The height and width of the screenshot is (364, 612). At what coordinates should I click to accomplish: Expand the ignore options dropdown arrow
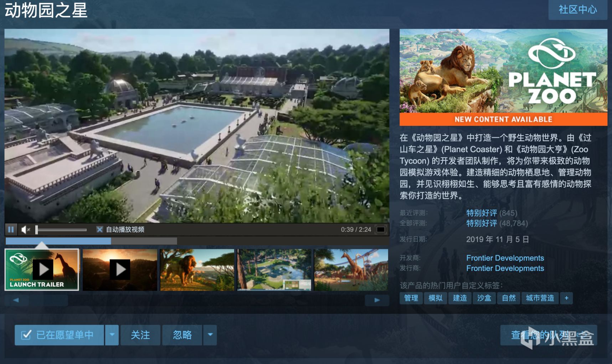(x=210, y=335)
